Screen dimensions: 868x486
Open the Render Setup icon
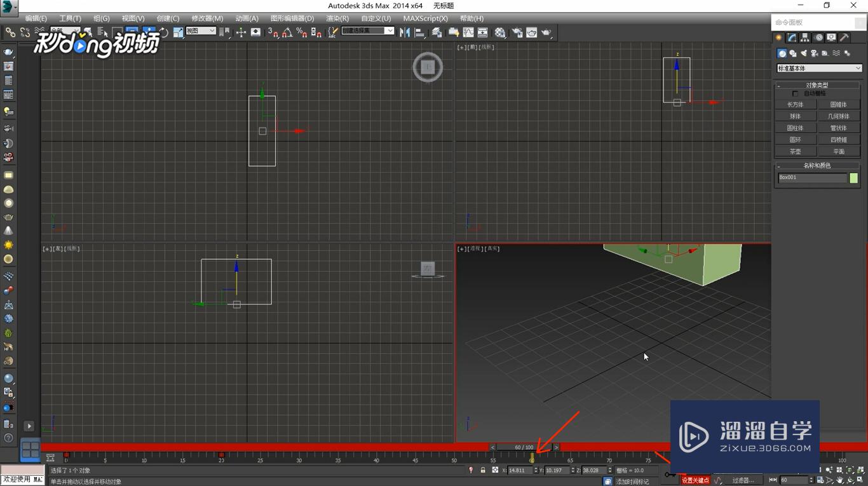pos(517,32)
